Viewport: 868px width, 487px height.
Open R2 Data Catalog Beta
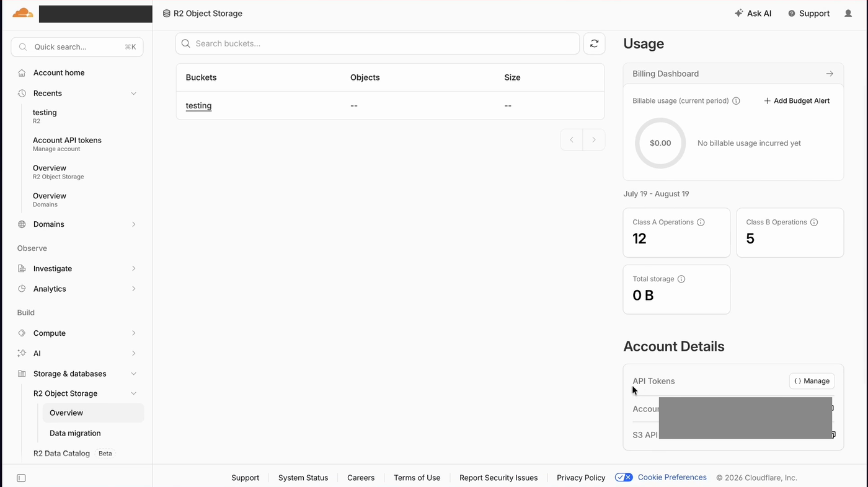pyautogui.click(x=74, y=454)
